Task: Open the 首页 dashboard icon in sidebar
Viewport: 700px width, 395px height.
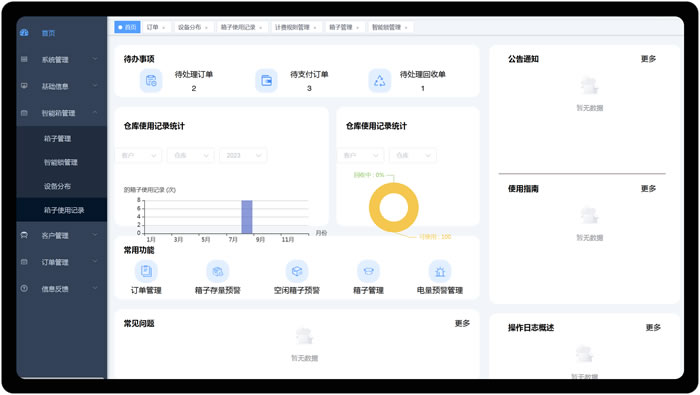Action: pos(24,33)
